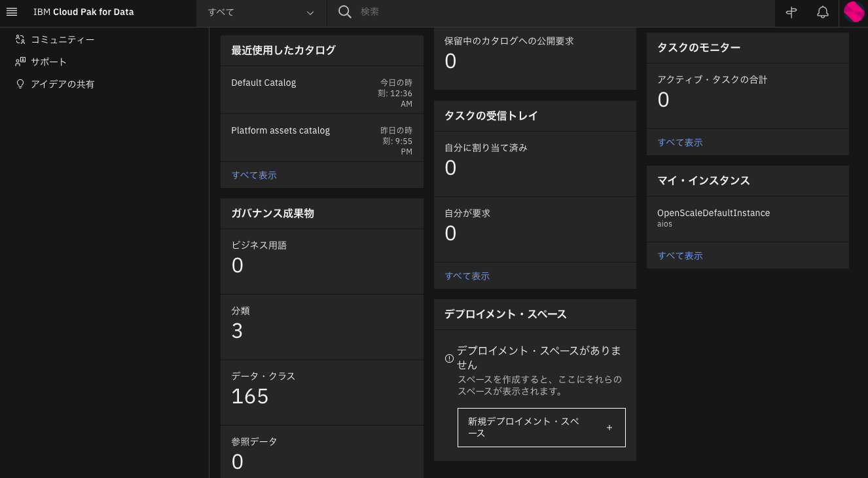The width and height of the screenshot is (868, 478).
Task: Open the Default Catalog entry
Action: click(264, 83)
